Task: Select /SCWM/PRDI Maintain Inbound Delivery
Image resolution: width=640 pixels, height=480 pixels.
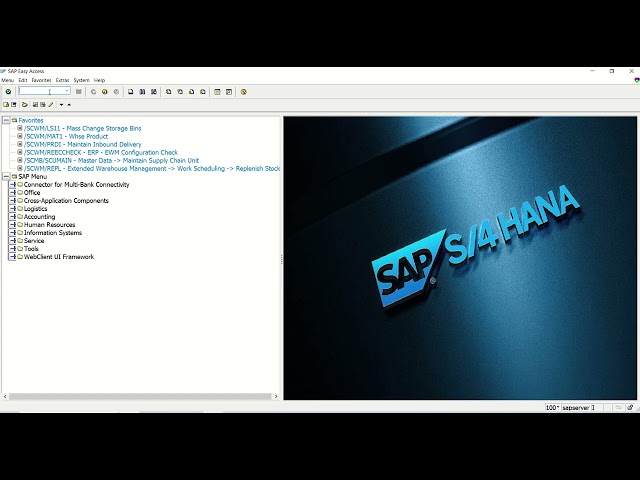Action: tap(82, 144)
